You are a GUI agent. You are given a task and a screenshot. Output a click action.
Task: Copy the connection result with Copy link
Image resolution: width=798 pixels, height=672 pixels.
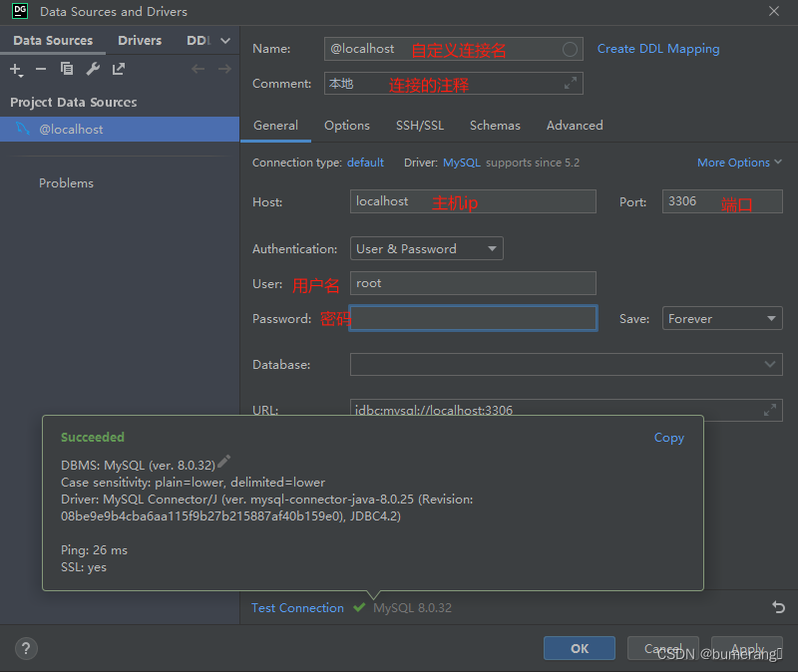(669, 438)
